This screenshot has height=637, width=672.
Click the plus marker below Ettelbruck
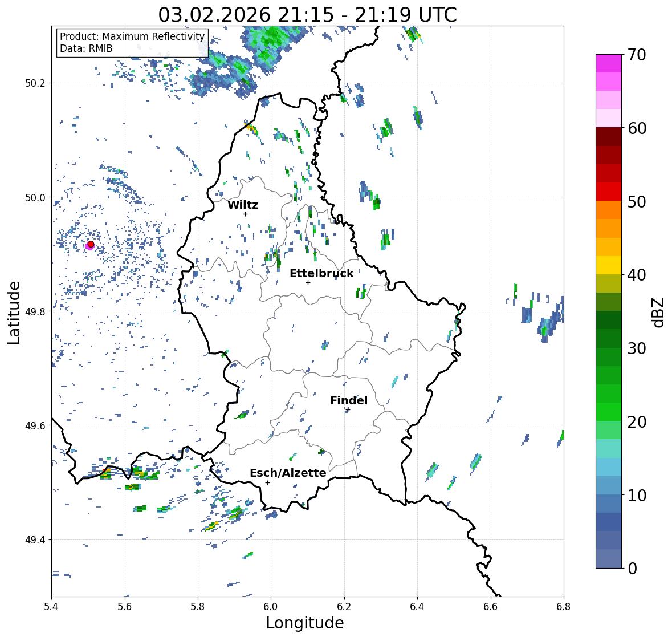click(308, 282)
